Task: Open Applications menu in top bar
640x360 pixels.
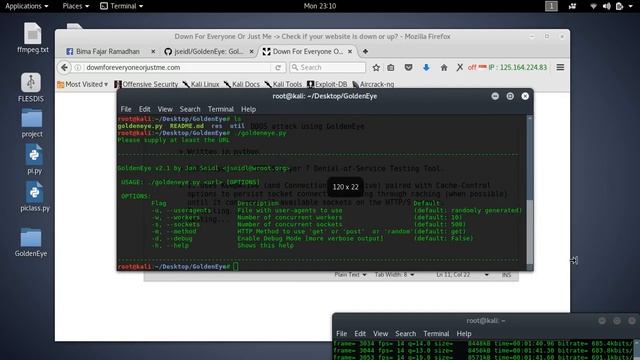Action: tap(27, 6)
